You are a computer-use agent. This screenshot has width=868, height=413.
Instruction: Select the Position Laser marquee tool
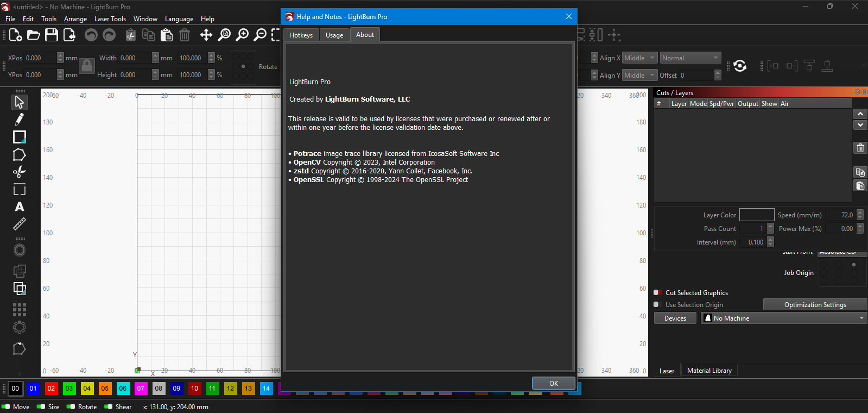[20, 189]
